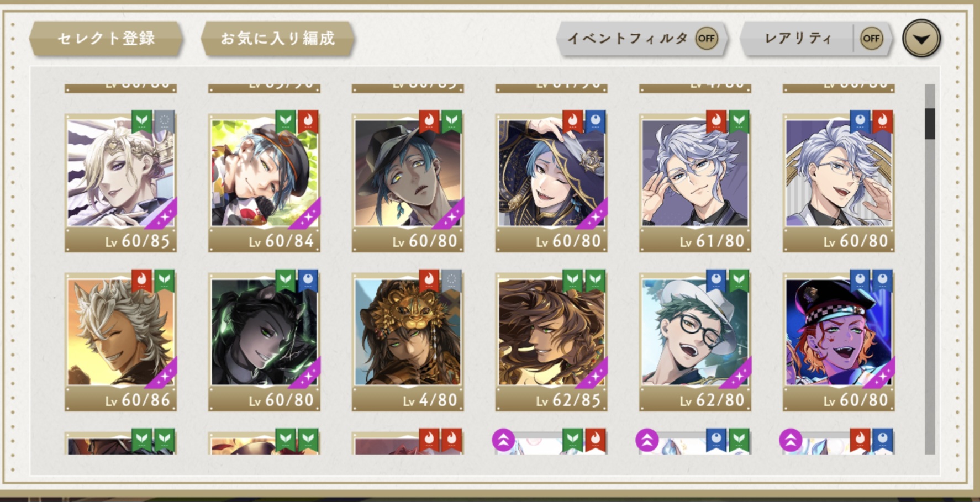This screenshot has height=502, width=980.
Task: Click the イベントフィルタ label
Action: click(x=627, y=38)
